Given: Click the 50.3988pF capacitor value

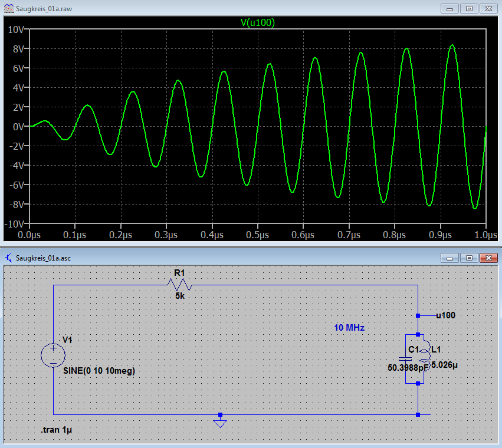Looking at the screenshot, I should (x=408, y=368).
